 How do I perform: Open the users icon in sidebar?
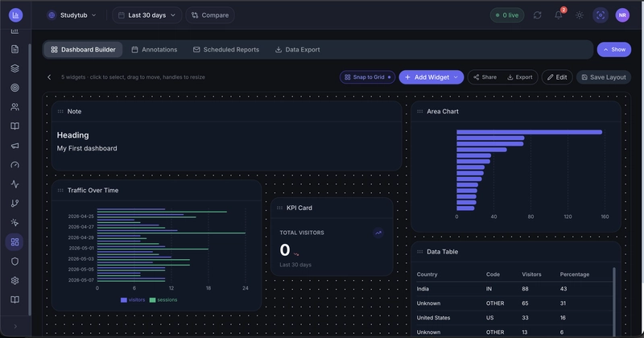point(14,107)
